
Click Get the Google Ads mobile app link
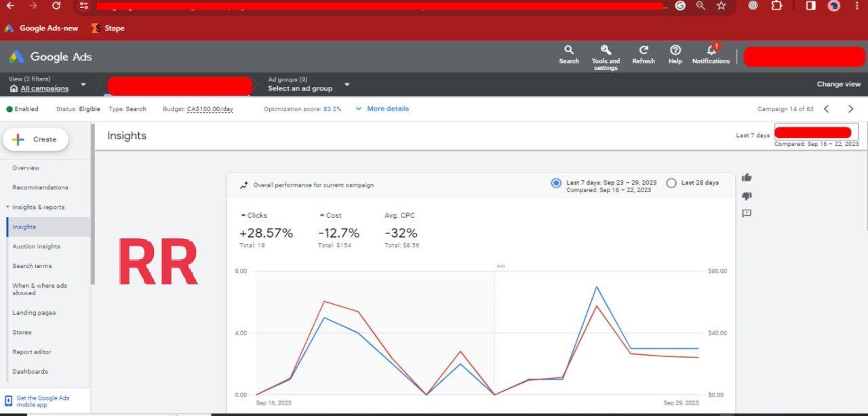tap(43, 401)
